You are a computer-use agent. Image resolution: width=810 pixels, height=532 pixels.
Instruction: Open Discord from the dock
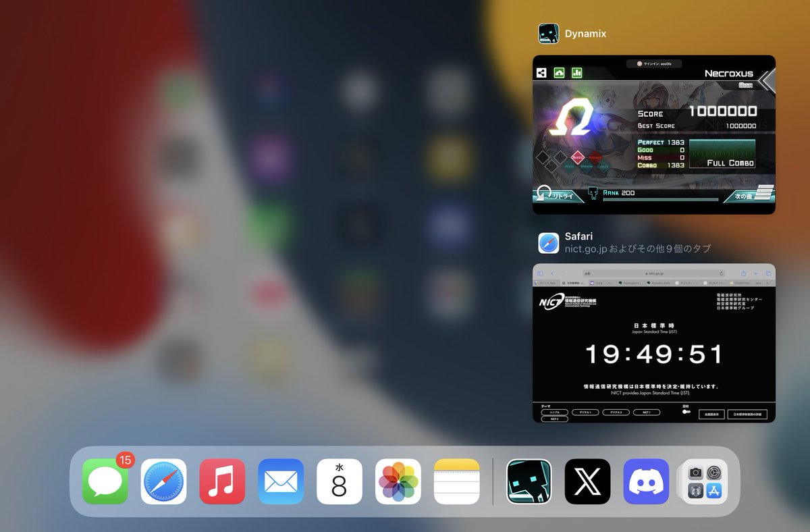click(646, 481)
